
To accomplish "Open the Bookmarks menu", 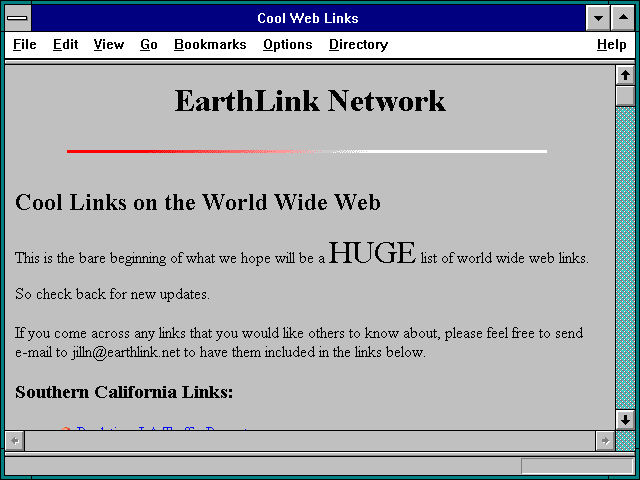I will [210, 44].
